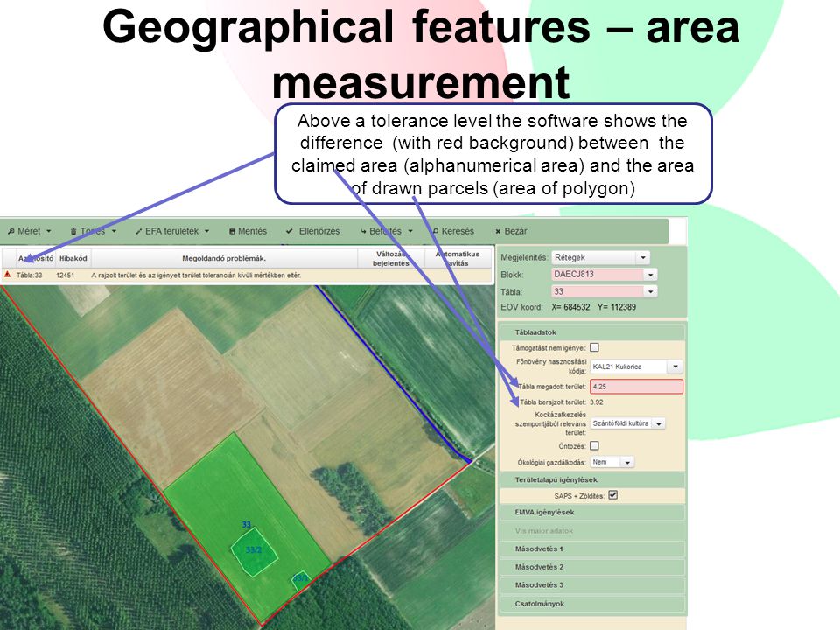Expand the Másodvetés 1 section
The width and height of the screenshot is (840, 630).
592,549
